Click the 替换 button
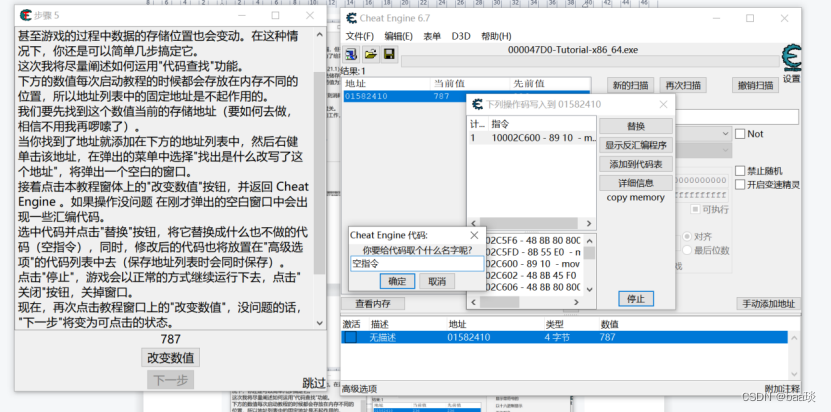 [636, 126]
